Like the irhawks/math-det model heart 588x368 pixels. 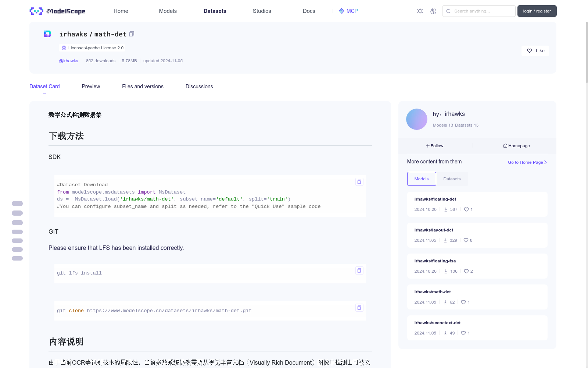click(x=463, y=302)
